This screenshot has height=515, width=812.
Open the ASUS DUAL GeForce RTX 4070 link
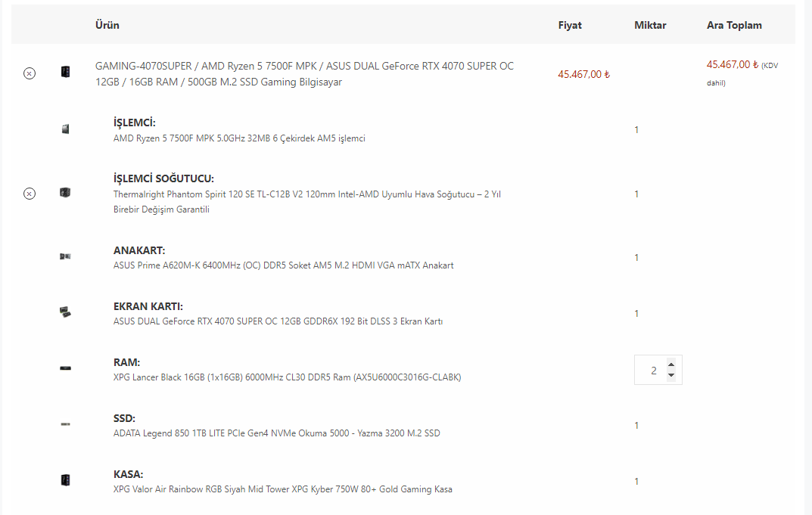[278, 321]
